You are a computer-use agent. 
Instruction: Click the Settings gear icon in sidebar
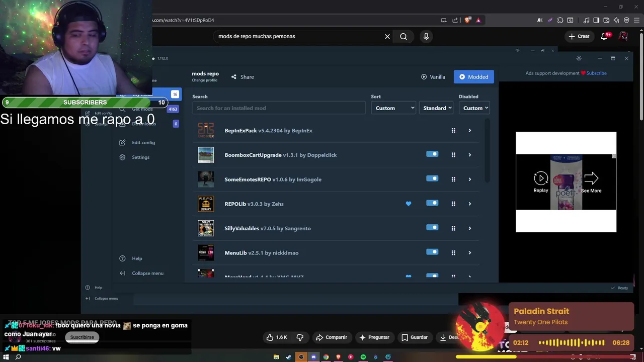[x=122, y=157]
